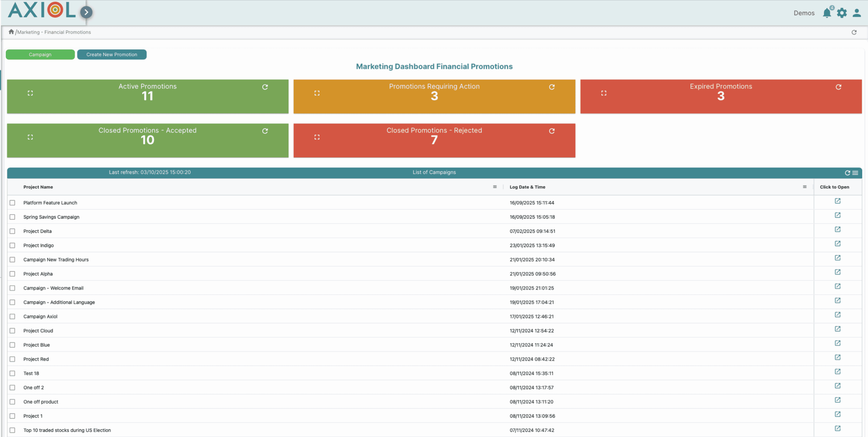Click the Active Promotions count 11
Viewport: 868px width, 437px height.
(148, 96)
